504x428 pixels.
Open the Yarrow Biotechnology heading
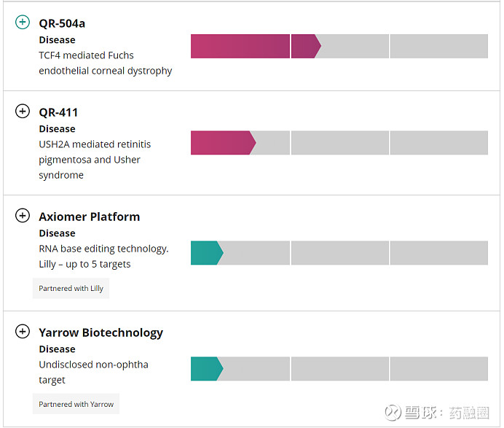(101, 333)
